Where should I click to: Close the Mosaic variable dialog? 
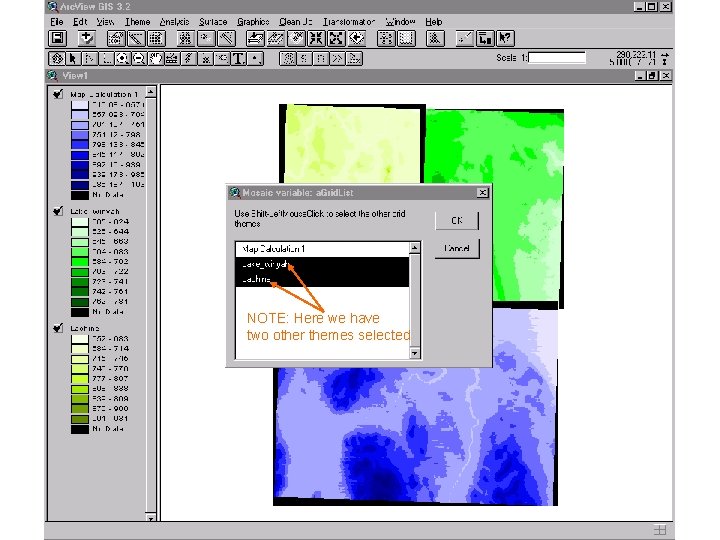pyautogui.click(x=482, y=192)
